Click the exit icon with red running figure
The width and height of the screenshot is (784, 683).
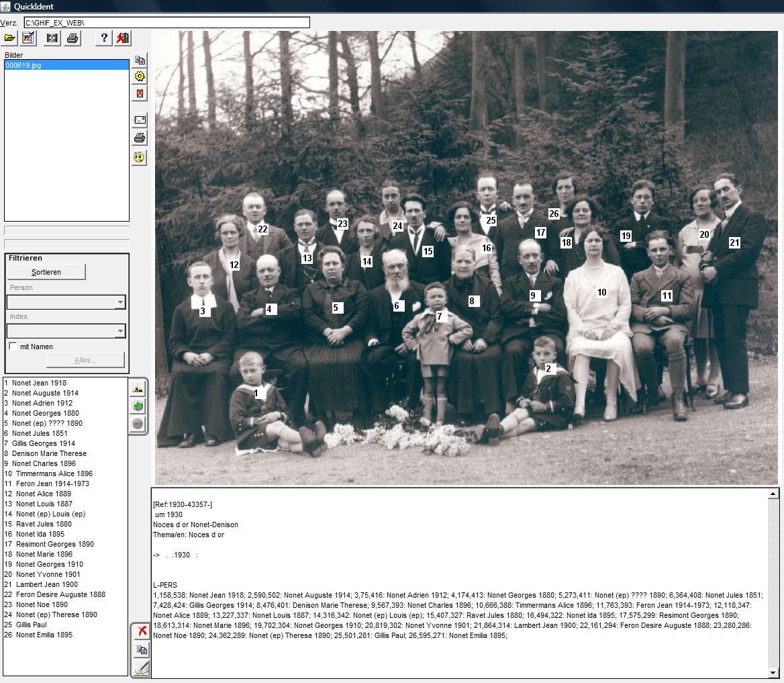(x=123, y=38)
